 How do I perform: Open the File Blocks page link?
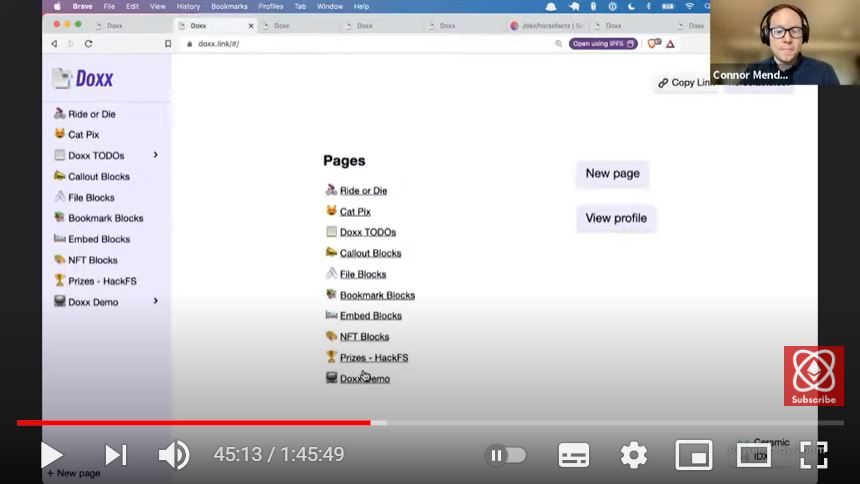[363, 274]
